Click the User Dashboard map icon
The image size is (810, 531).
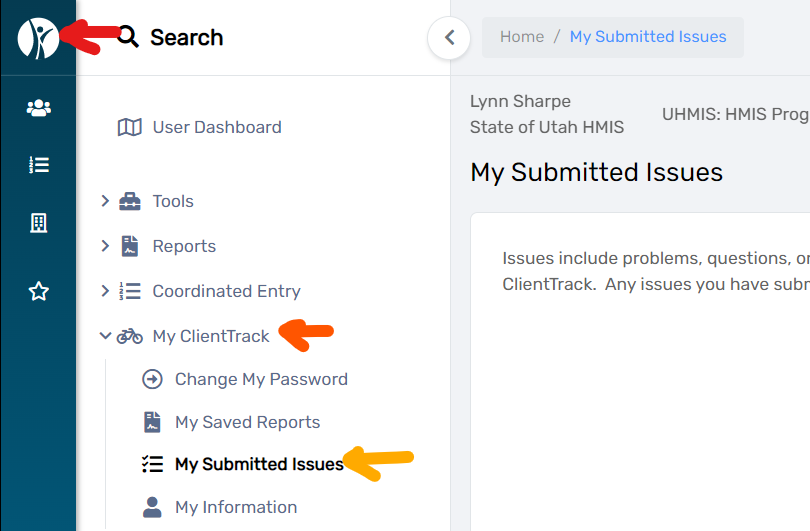click(129, 127)
